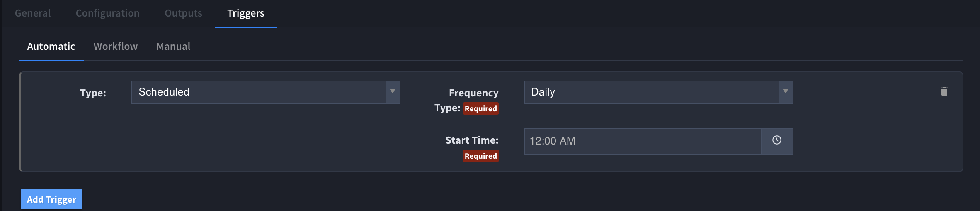Viewport: 980px width, 211px height.
Task: Open the Frequency Type box showing Daily
Action: coord(659,92)
